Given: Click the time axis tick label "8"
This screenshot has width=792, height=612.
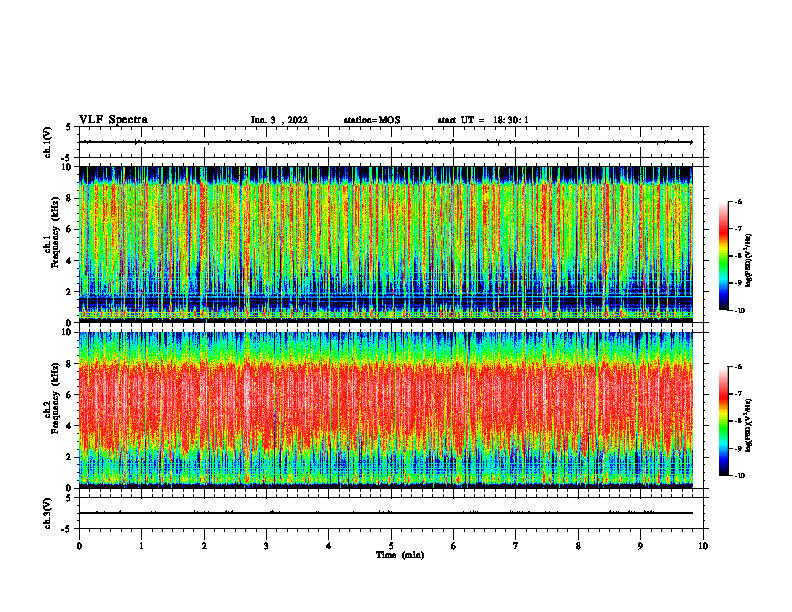Looking at the screenshot, I should coord(578,546).
